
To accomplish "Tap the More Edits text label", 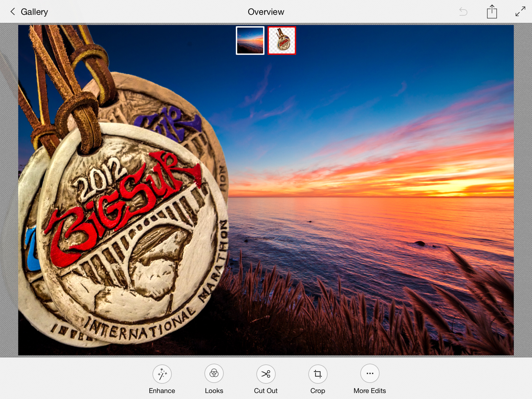I will (x=370, y=391).
